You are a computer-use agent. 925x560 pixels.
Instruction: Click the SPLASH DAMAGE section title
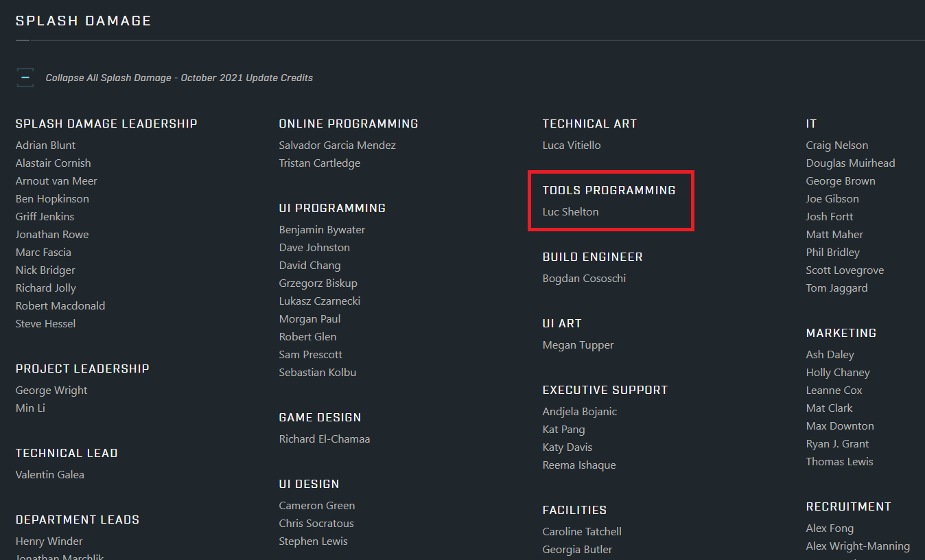pos(84,21)
